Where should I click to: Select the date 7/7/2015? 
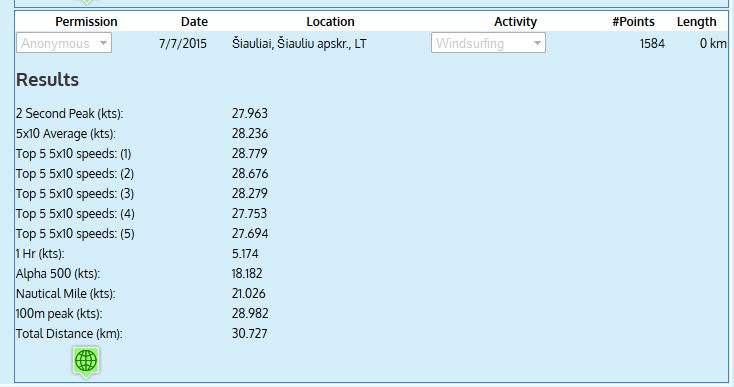[183, 44]
